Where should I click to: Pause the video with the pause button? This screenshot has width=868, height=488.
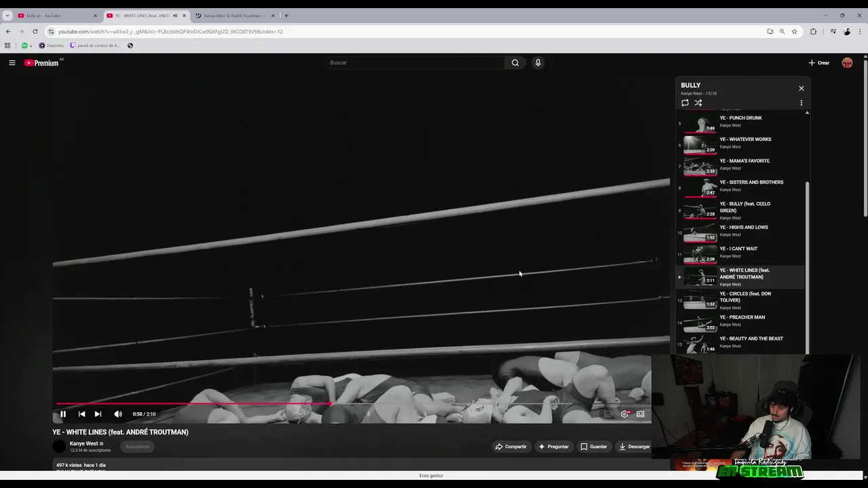click(x=63, y=414)
